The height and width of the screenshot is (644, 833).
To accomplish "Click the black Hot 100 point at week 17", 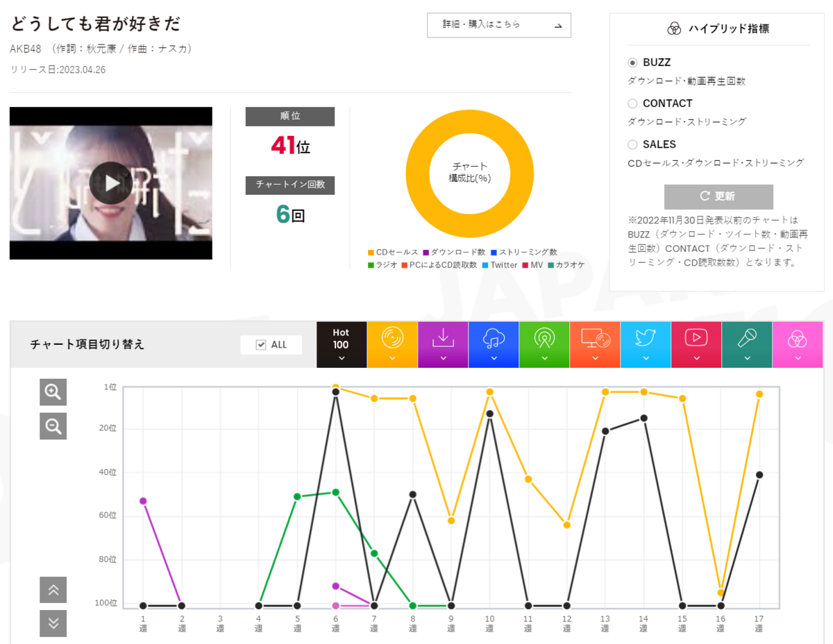I will (x=759, y=475).
